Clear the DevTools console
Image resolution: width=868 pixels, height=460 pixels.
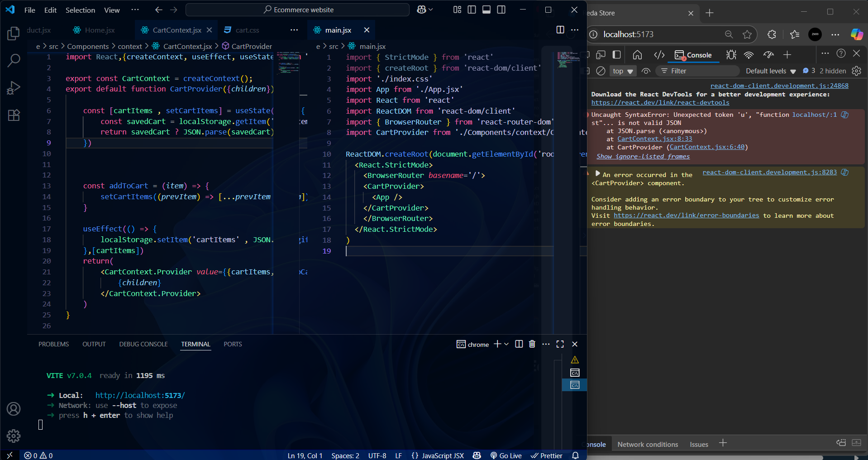click(601, 71)
